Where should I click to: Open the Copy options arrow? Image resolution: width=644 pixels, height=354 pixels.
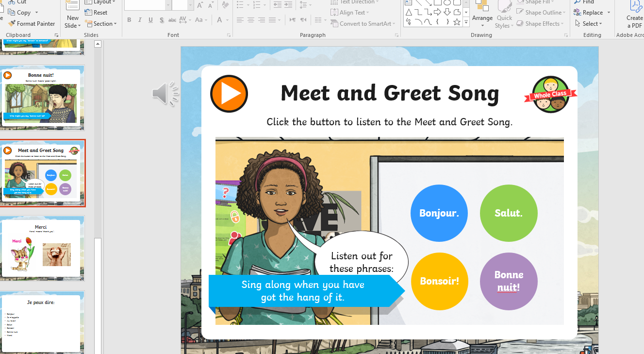coord(36,13)
